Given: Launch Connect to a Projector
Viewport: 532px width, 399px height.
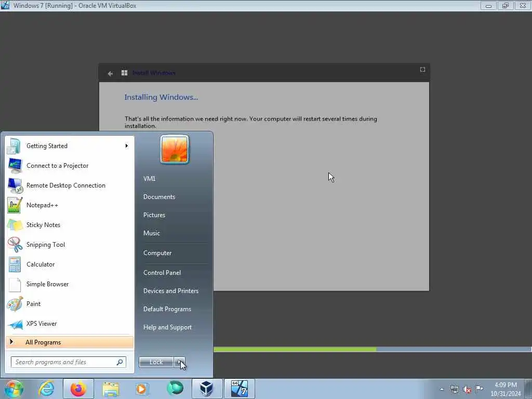Looking at the screenshot, I should 70,166.
